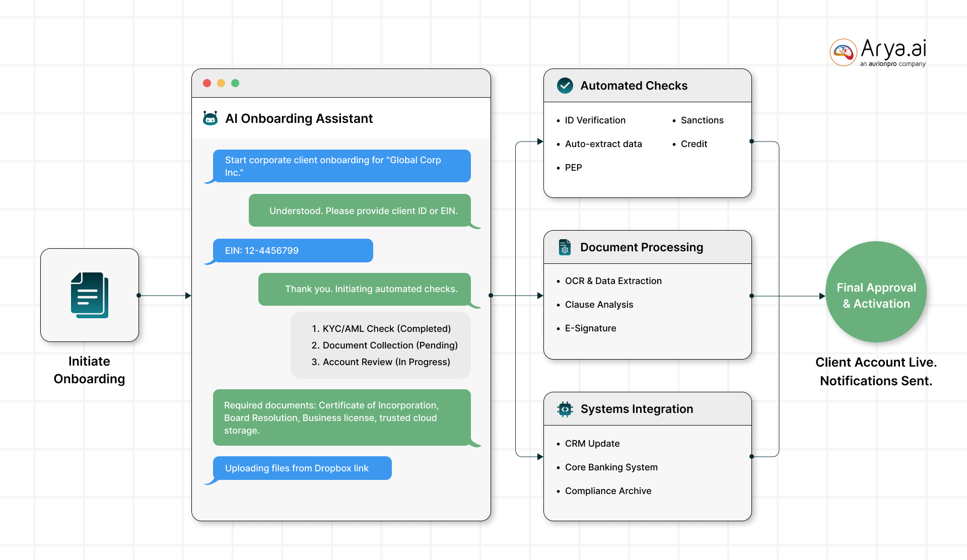The height and width of the screenshot is (560, 967).
Task: Click the Arya.ai logo
Action: pyautogui.click(x=878, y=52)
